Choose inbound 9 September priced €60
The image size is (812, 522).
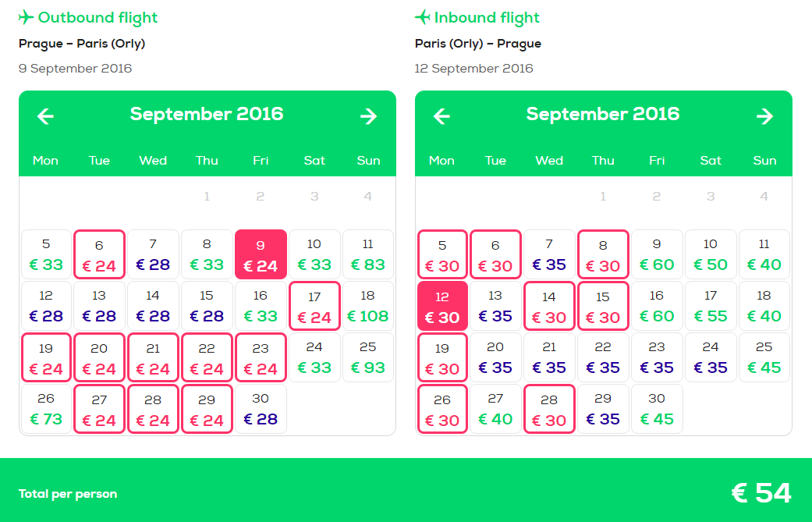click(x=657, y=255)
